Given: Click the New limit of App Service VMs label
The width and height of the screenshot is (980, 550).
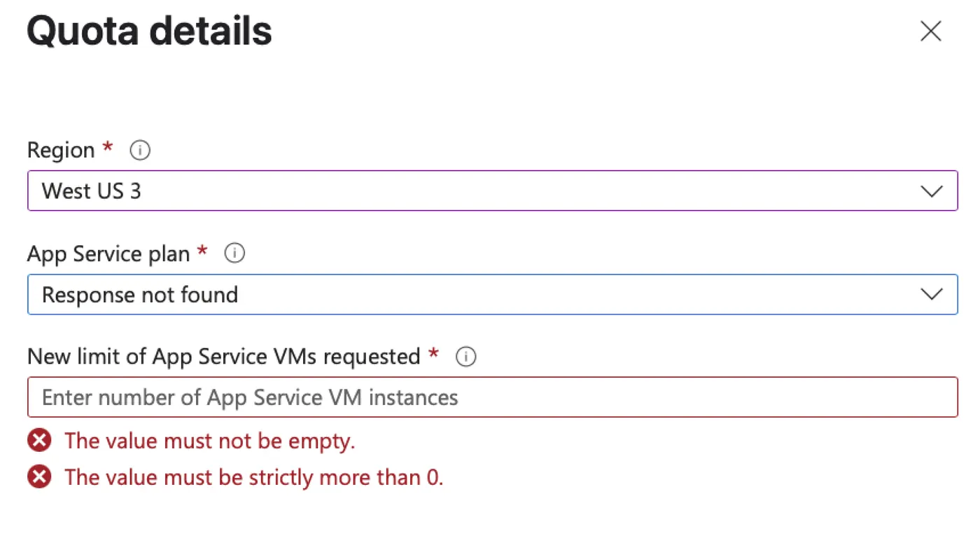Looking at the screenshot, I should pyautogui.click(x=224, y=357).
